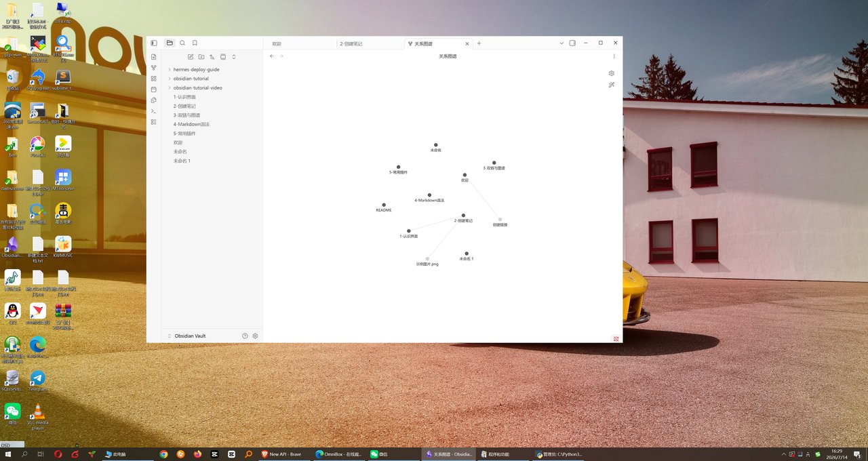Open the Bookmarks pane icon

click(x=195, y=43)
